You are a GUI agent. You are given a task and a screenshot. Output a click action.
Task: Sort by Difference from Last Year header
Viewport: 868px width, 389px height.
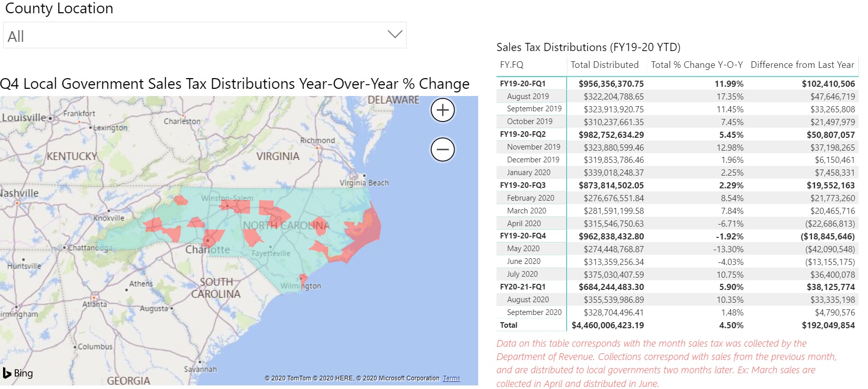click(802, 65)
